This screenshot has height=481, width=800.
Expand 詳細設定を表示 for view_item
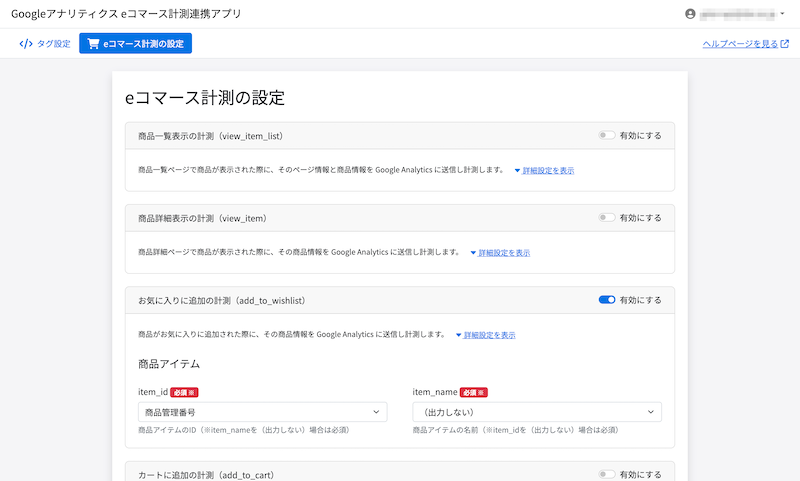(x=503, y=253)
